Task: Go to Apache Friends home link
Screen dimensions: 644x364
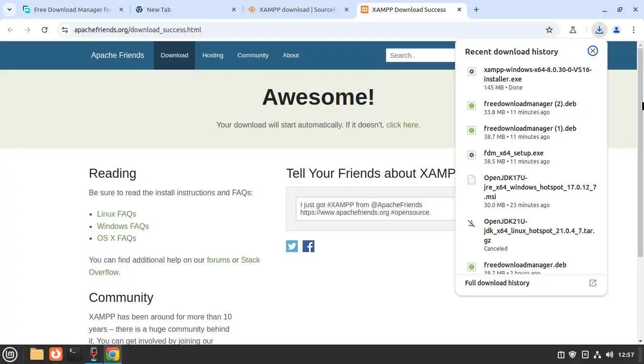Action: [x=117, y=55]
